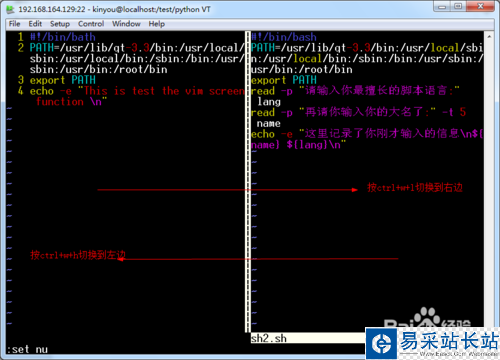The width and height of the screenshot is (500, 360).
Task: Click the ':set nu' command line
Action: tap(27, 349)
